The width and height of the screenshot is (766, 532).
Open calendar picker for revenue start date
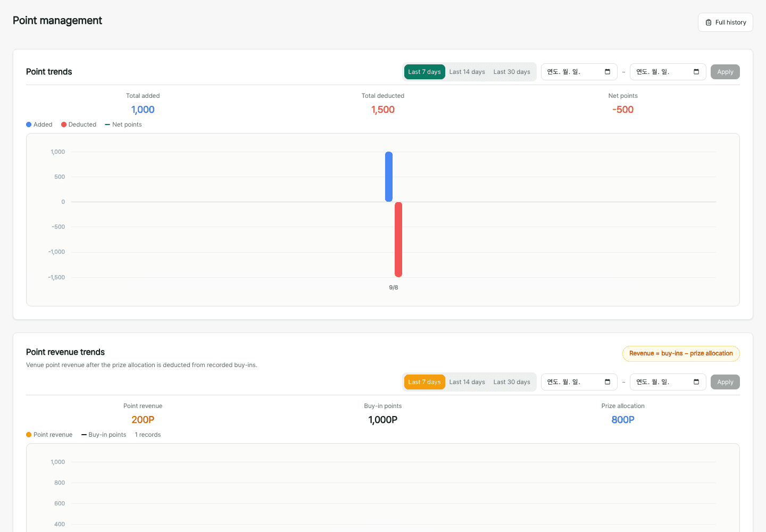coord(607,382)
